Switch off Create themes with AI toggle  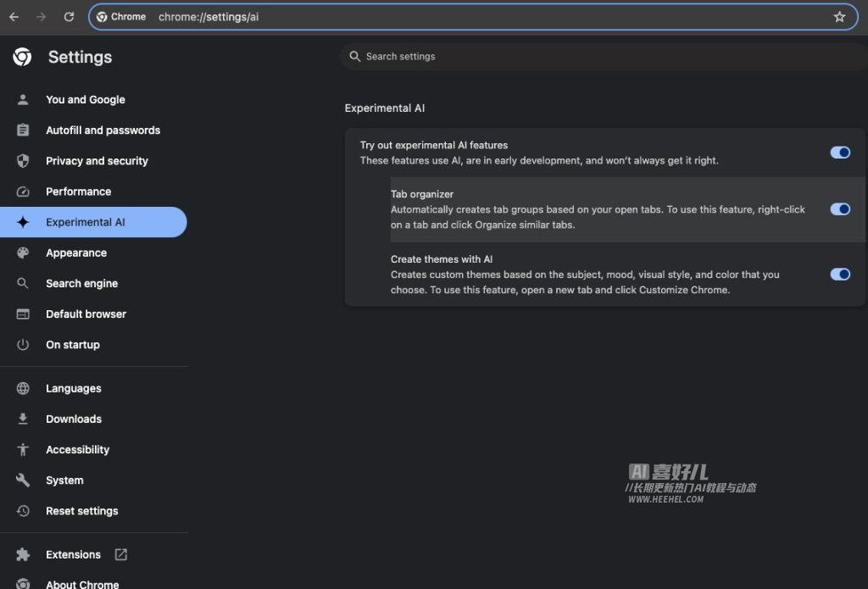[840, 275]
